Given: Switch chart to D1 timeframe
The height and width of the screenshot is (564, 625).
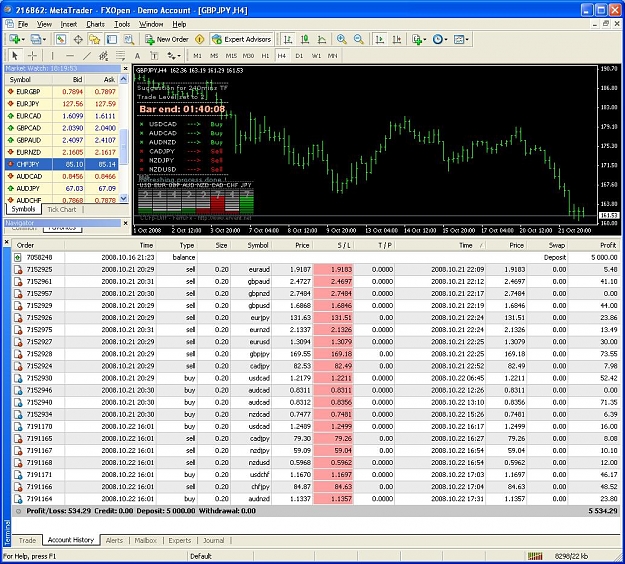Looking at the screenshot, I should [x=299, y=56].
